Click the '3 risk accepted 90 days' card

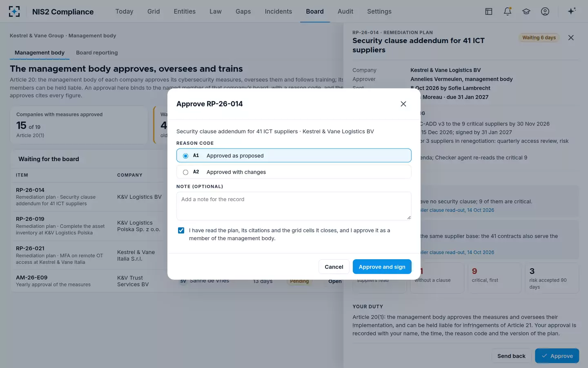click(552, 278)
